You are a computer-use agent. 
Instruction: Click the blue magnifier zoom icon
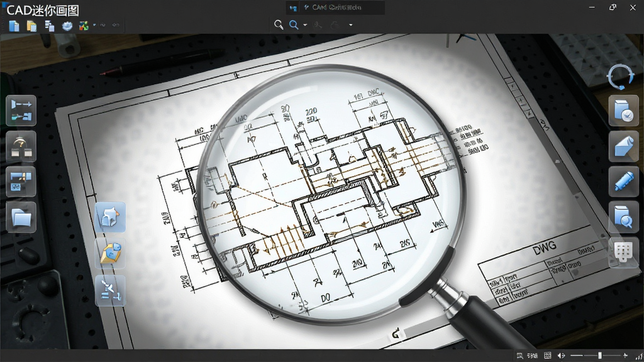tap(294, 25)
